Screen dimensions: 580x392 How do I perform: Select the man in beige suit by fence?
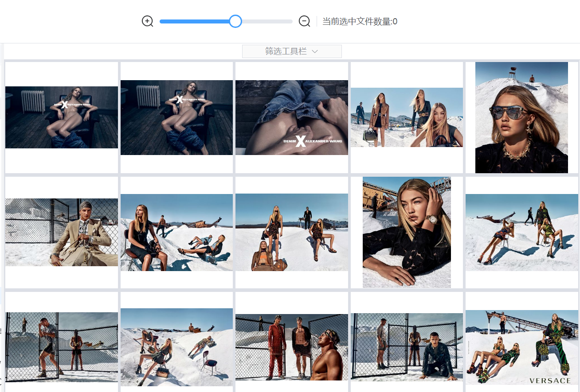click(x=62, y=232)
